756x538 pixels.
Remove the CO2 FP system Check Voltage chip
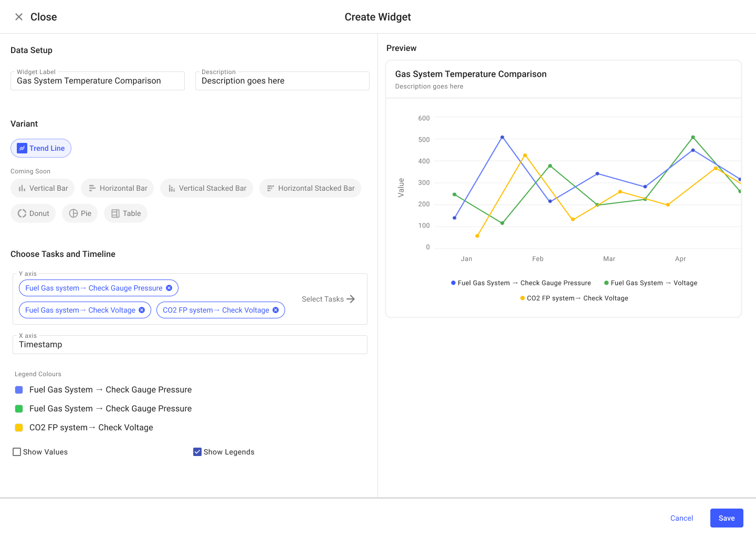tap(276, 310)
